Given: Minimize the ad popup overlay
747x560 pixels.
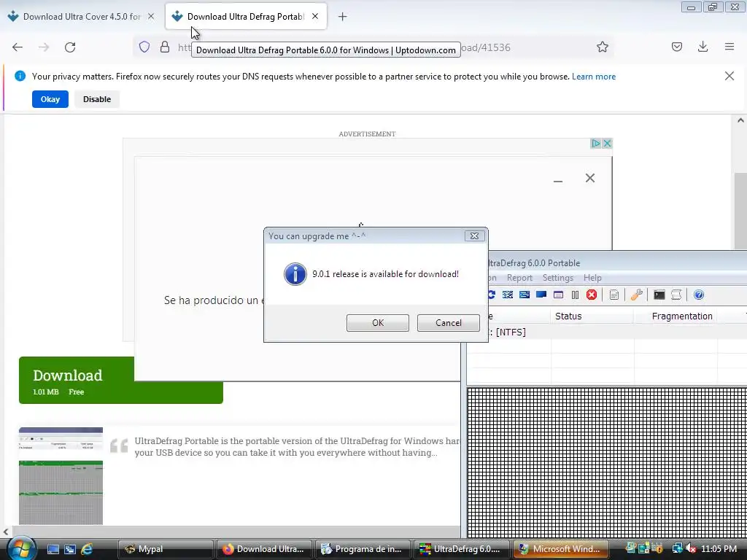Looking at the screenshot, I should coord(558,179).
